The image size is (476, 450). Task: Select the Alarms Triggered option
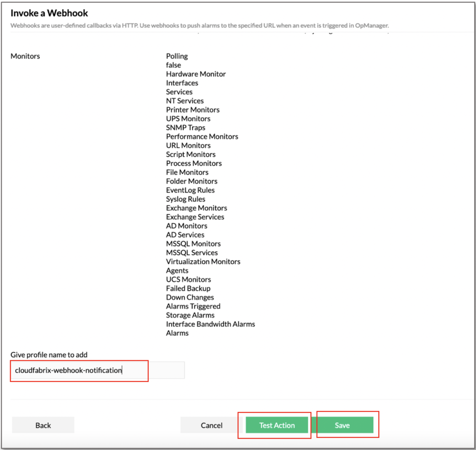coord(193,306)
